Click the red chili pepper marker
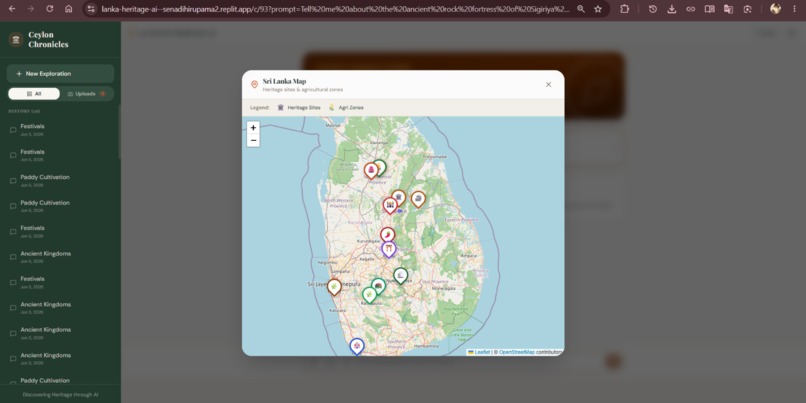This screenshot has width=806, height=403. tap(388, 235)
